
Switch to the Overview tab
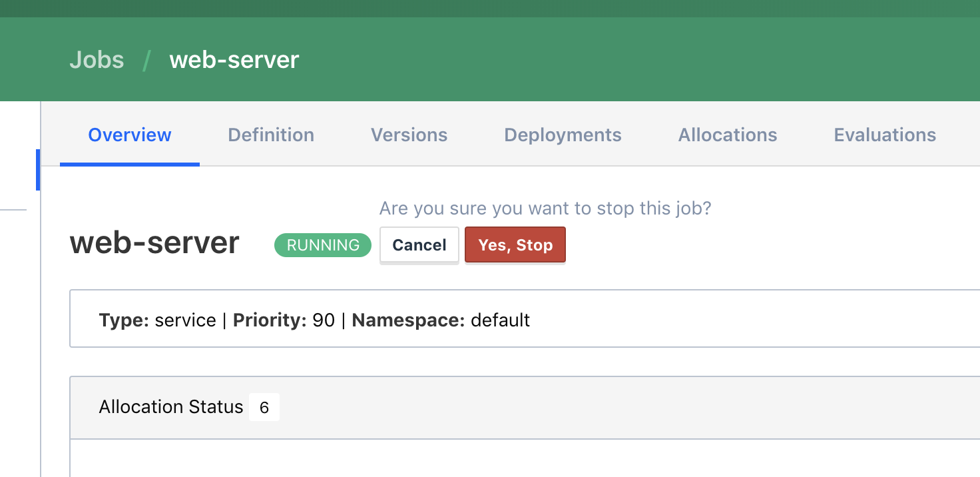(x=130, y=135)
